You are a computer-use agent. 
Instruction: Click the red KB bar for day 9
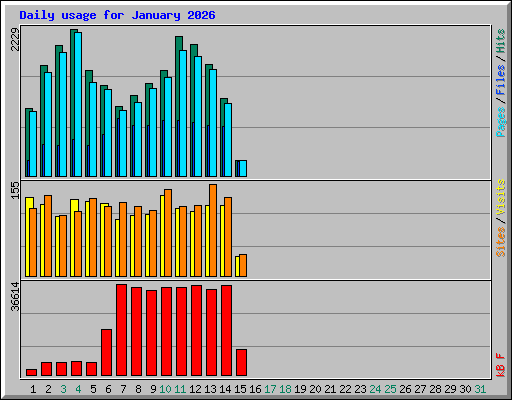pyautogui.click(x=151, y=333)
